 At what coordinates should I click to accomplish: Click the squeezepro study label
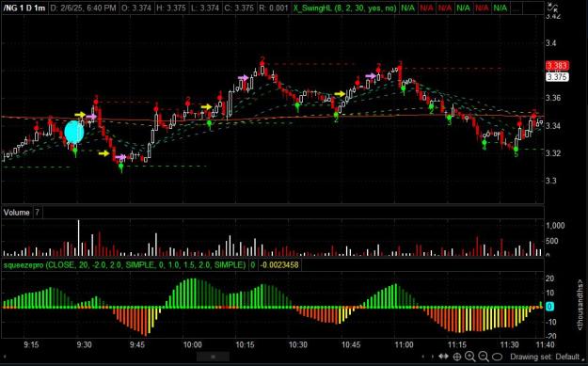tap(124, 265)
